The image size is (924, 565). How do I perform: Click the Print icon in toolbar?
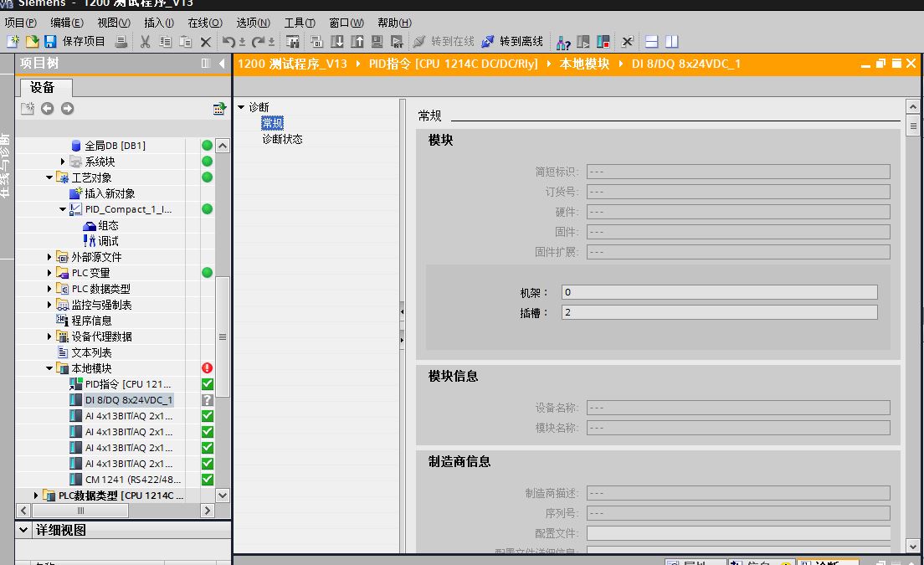pos(121,41)
